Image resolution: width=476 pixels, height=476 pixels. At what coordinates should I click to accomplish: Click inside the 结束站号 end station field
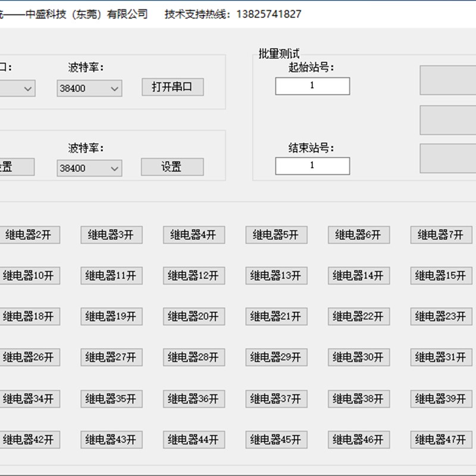[312, 165]
